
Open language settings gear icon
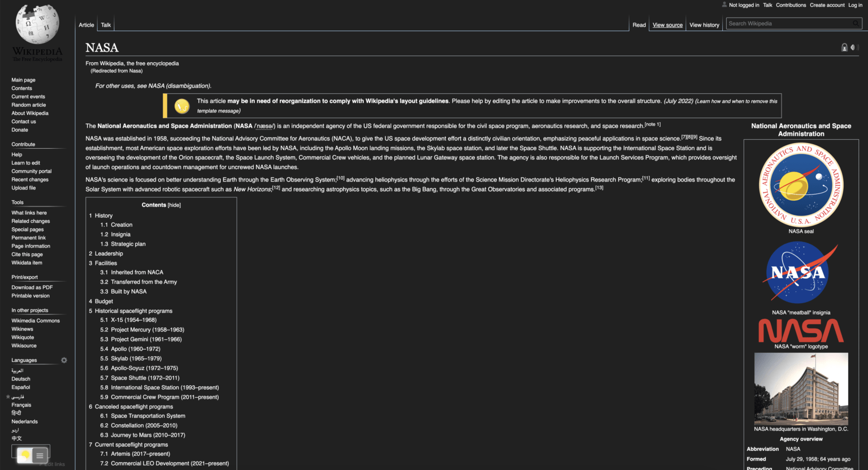tap(64, 360)
